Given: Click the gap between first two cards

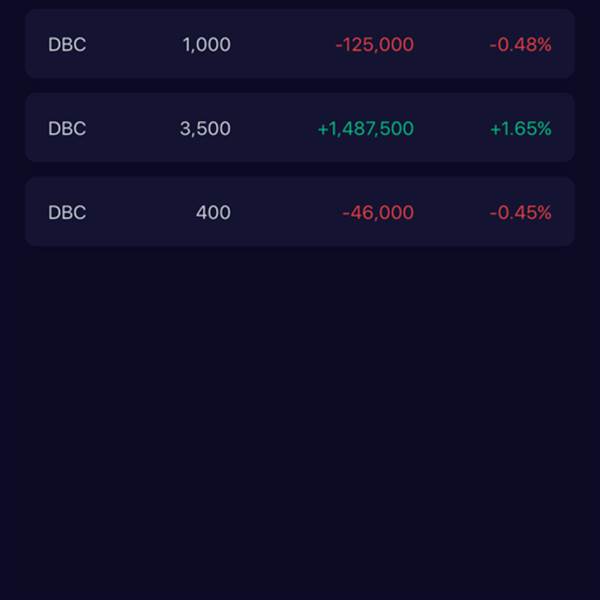Looking at the screenshot, I should tap(300, 86).
